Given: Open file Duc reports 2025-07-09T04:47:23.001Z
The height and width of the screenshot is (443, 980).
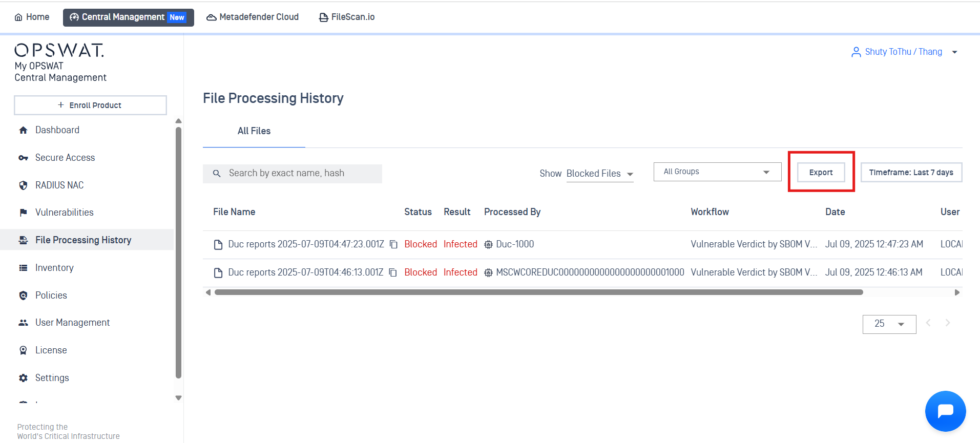Looking at the screenshot, I should 306,244.
